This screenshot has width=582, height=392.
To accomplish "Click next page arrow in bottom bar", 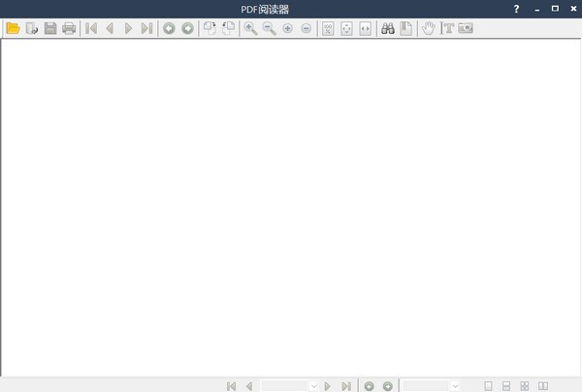I will point(328,386).
